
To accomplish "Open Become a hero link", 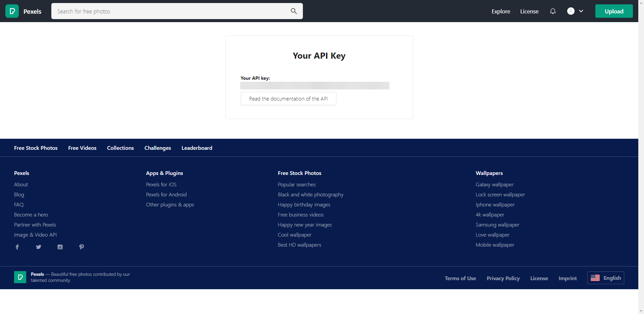I will (x=31, y=214).
